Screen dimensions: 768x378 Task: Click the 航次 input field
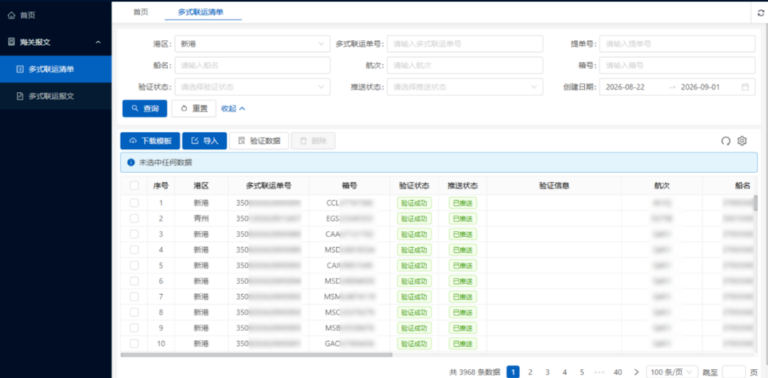click(x=465, y=66)
